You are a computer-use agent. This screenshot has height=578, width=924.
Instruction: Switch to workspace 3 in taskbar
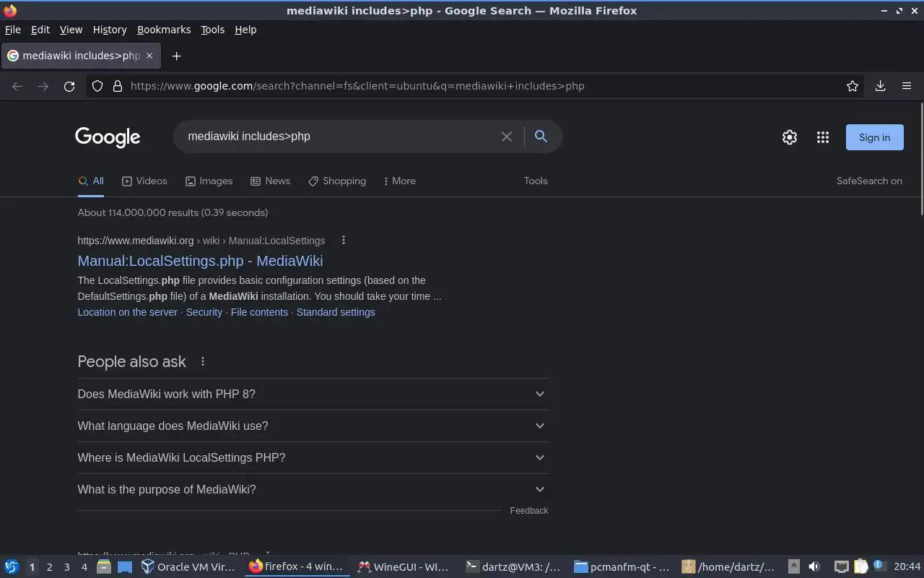66,567
